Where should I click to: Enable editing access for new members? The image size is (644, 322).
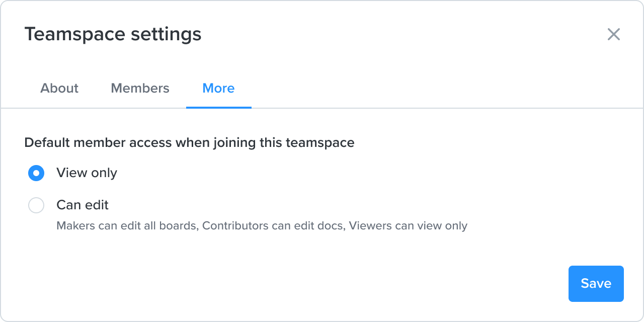pos(36,205)
